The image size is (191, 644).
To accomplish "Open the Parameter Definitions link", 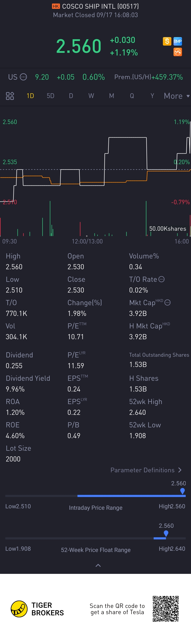I will (x=142, y=470).
